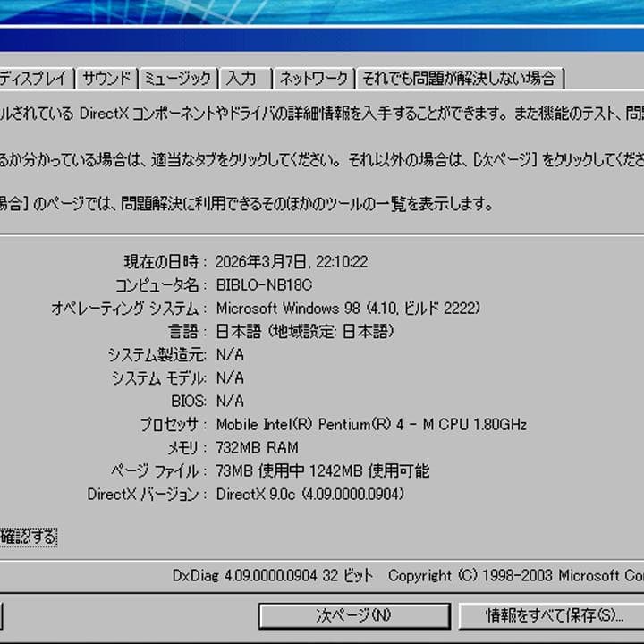The image size is (644, 644).
Task: Go to the 入力 tab
Action: (246, 78)
